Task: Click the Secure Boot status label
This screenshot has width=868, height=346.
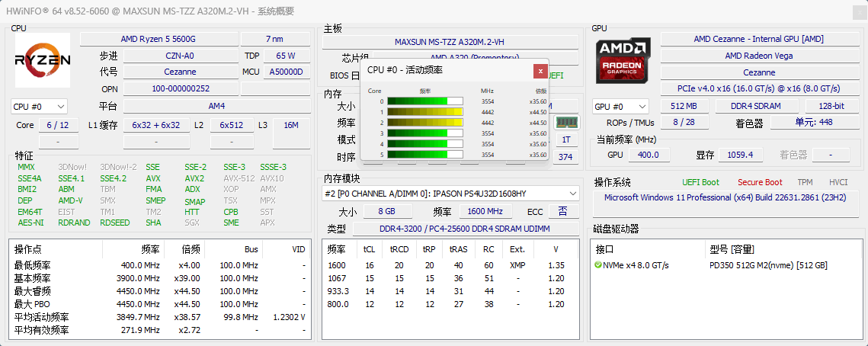Action: pos(760,182)
